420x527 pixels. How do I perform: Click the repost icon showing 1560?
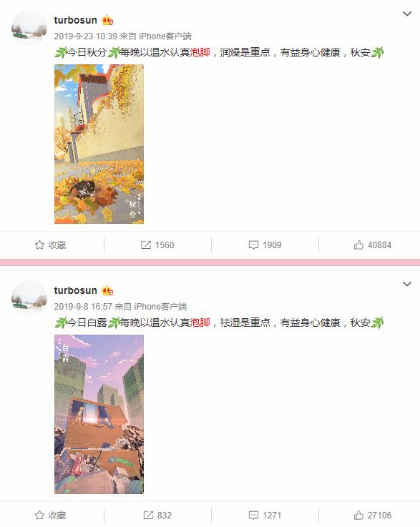click(x=145, y=245)
